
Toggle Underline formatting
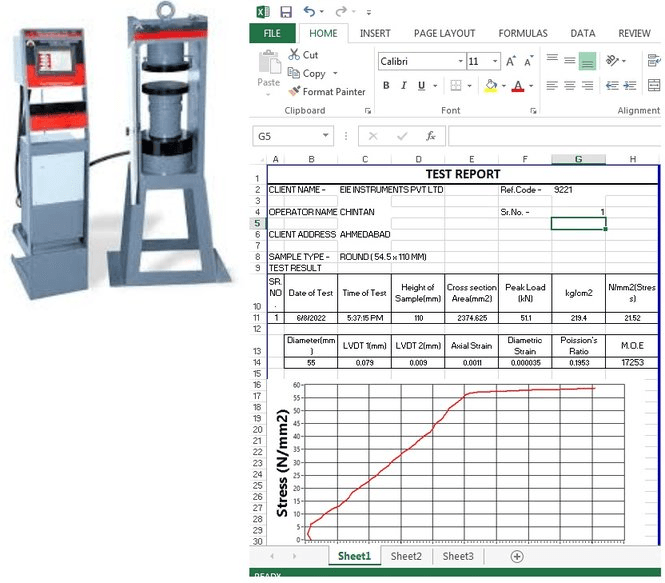pos(421,86)
